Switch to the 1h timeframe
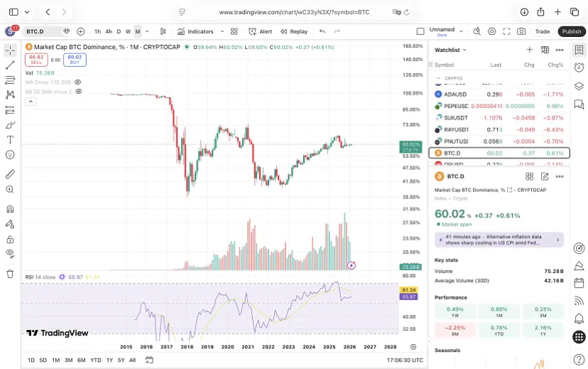 point(97,31)
